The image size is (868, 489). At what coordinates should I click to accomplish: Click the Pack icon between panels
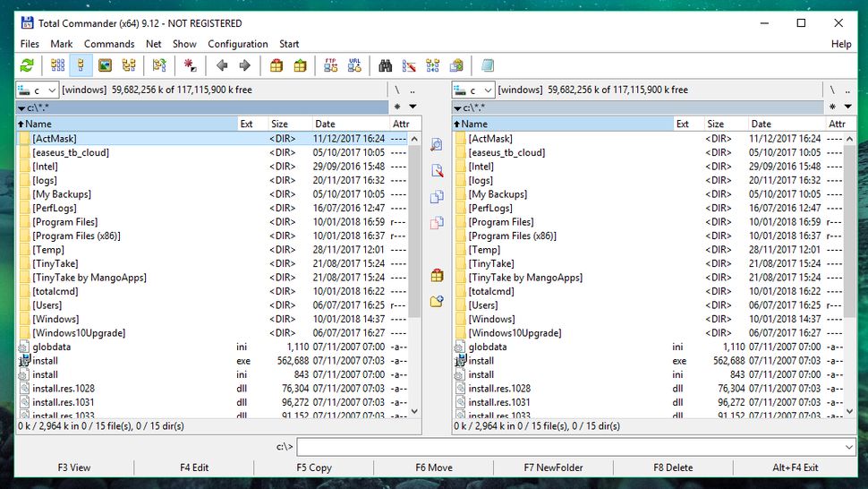point(437,275)
